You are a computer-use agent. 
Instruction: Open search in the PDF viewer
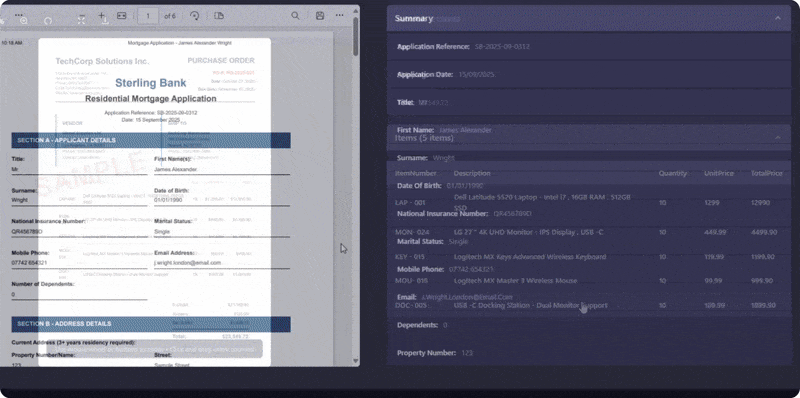coord(295,16)
